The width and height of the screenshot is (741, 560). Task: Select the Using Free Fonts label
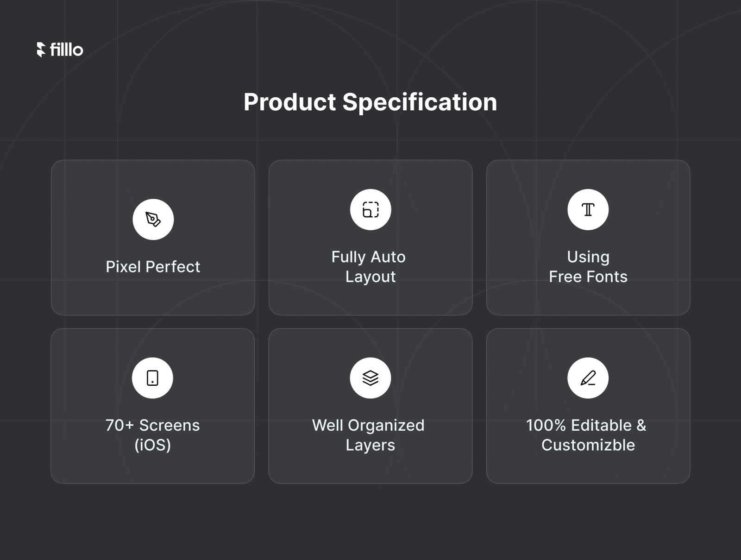click(588, 267)
